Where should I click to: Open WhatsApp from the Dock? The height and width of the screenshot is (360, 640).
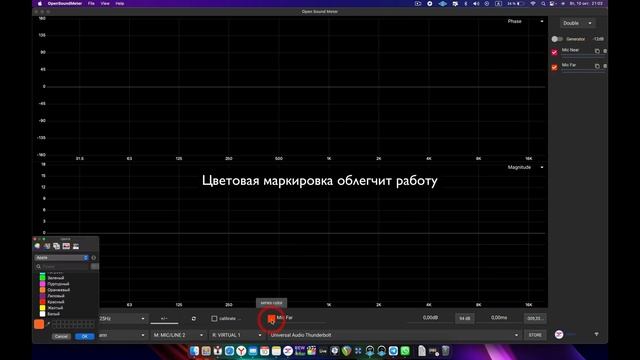click(405, 351)
